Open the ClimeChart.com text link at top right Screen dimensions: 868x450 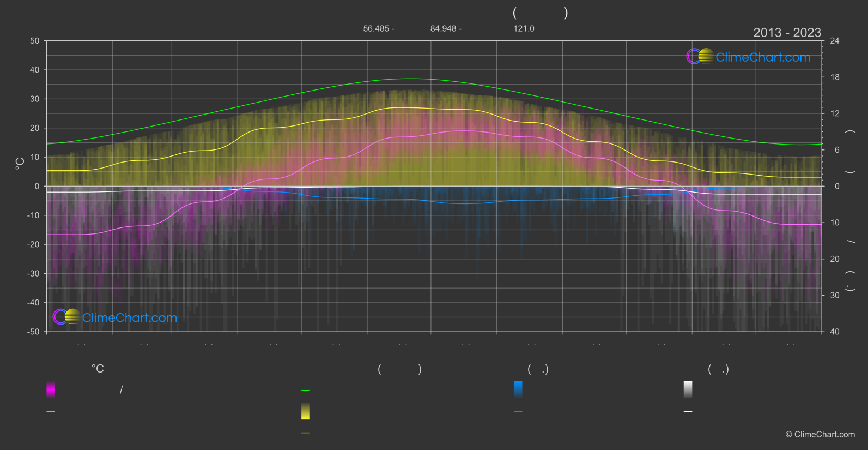pyautogui.click(x=763, y=57)
